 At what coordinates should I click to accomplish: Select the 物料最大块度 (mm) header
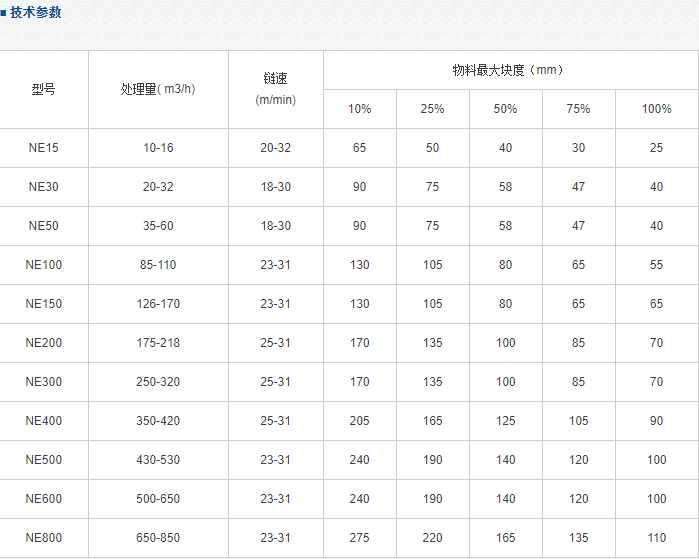coord(508,70)
